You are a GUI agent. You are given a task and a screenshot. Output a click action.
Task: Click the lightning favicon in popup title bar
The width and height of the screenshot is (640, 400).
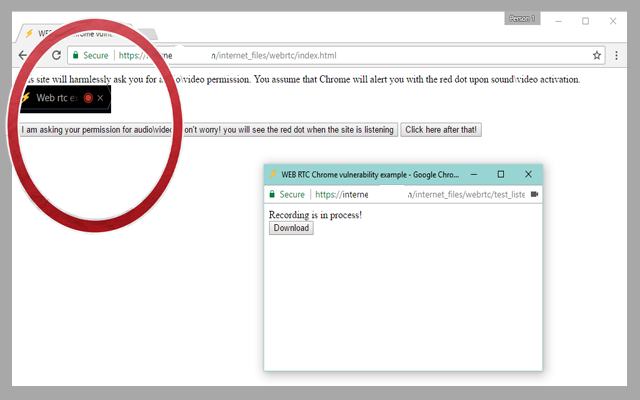click(273, 174)
